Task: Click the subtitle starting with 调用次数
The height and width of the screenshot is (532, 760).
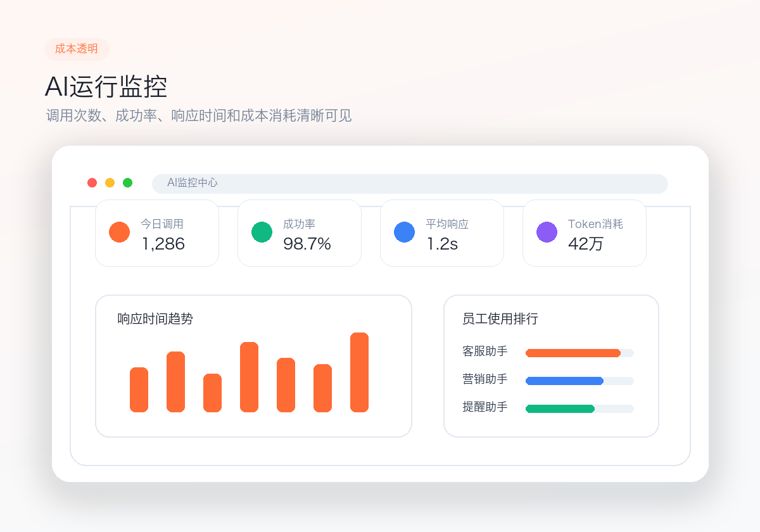Action: (x=199, y=116)
